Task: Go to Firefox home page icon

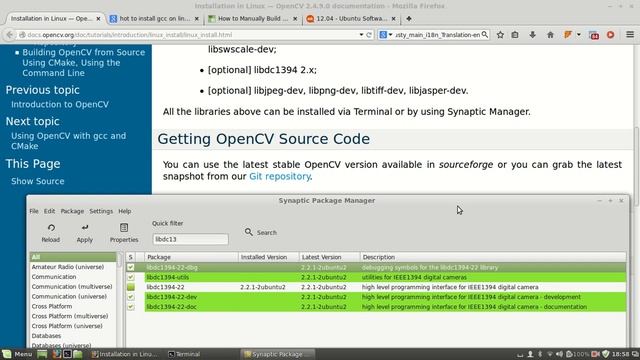Action: (550, 35)
